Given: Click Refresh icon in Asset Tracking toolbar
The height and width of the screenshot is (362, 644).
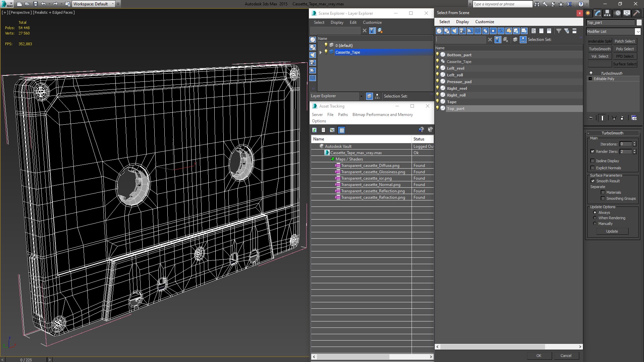Looking at the screenshot, I should point(314,130).
